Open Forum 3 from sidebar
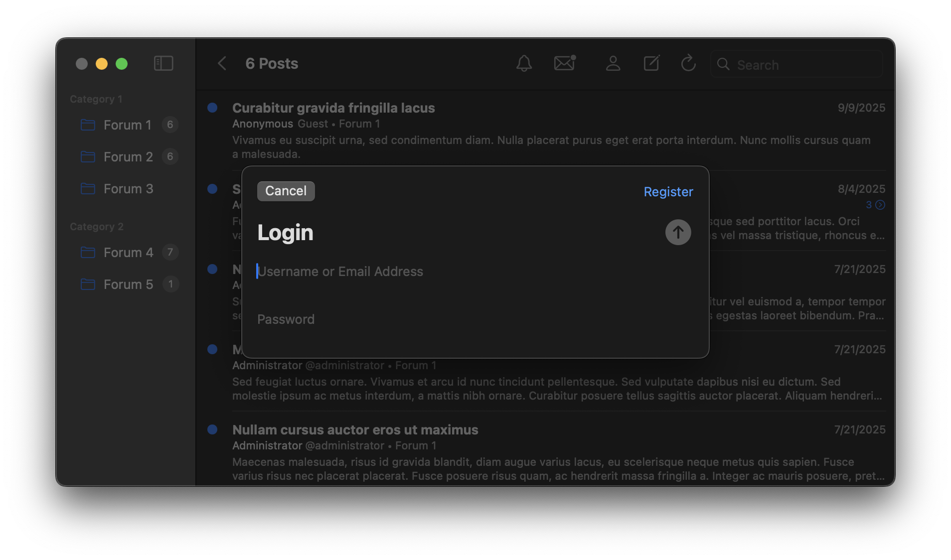The image size is (951, 560). tap(128, 189)
